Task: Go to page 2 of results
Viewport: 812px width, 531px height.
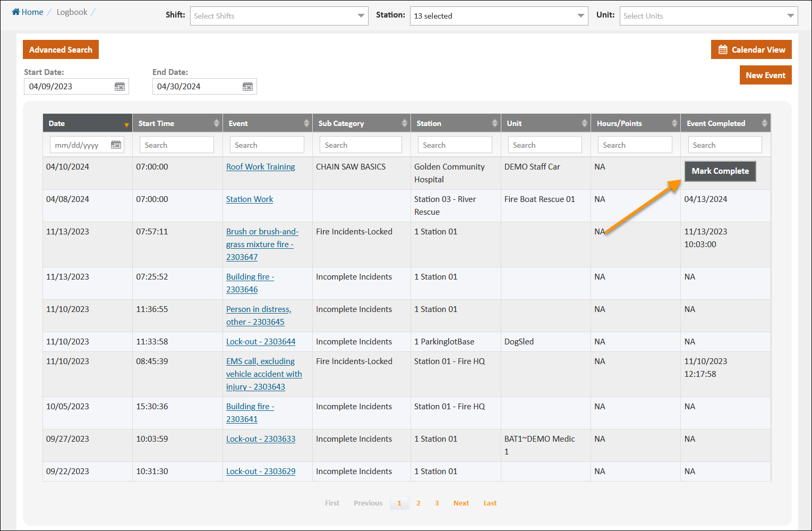Action: click(x=418, y=503)
